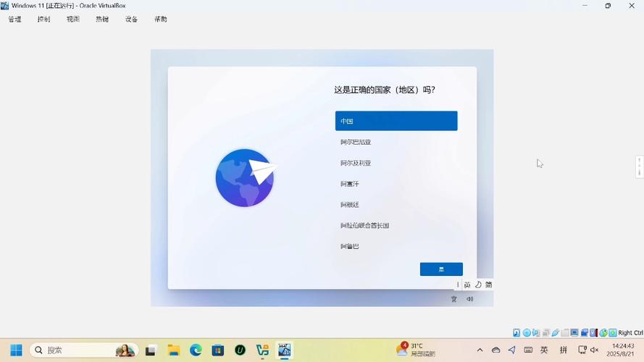Click VirtualBox optical disc status icon

click(527, 332)
